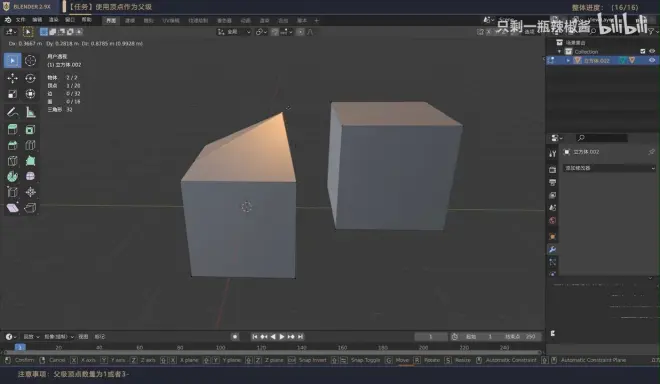
Task: Toggle proportional editing in header
Action: click(x=300, y=32)
